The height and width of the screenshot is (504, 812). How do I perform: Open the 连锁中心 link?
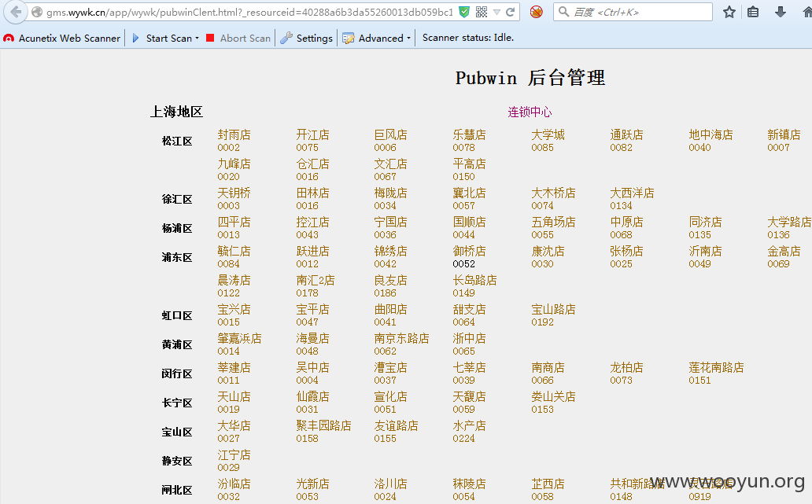[530, 112]
